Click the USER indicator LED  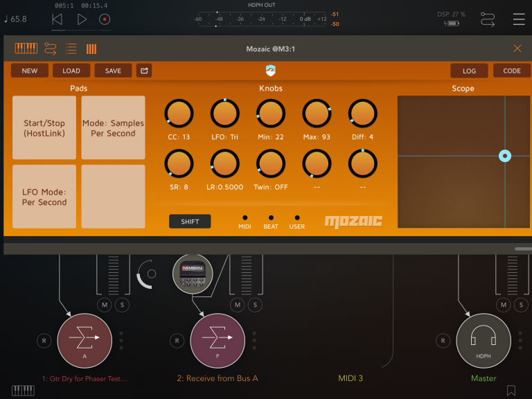pyautogui.click(x=297, y=218)
